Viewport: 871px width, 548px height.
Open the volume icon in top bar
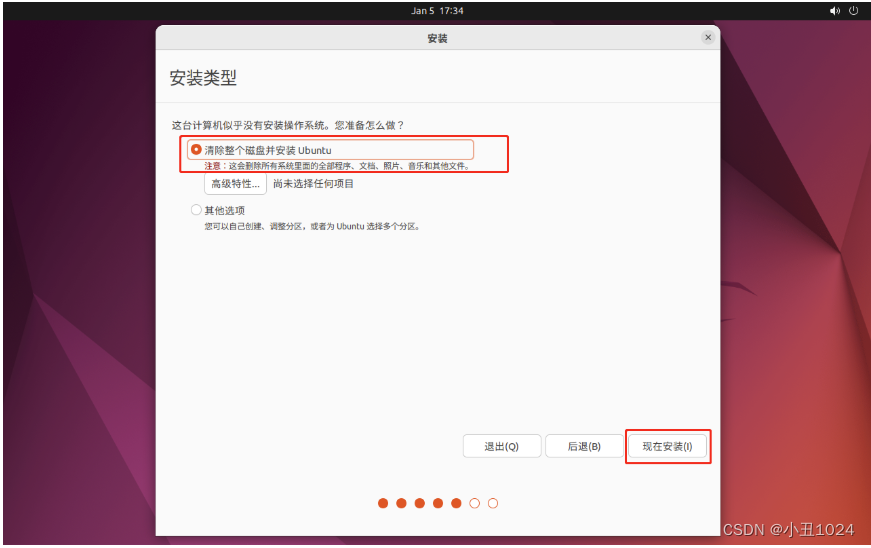835,11
